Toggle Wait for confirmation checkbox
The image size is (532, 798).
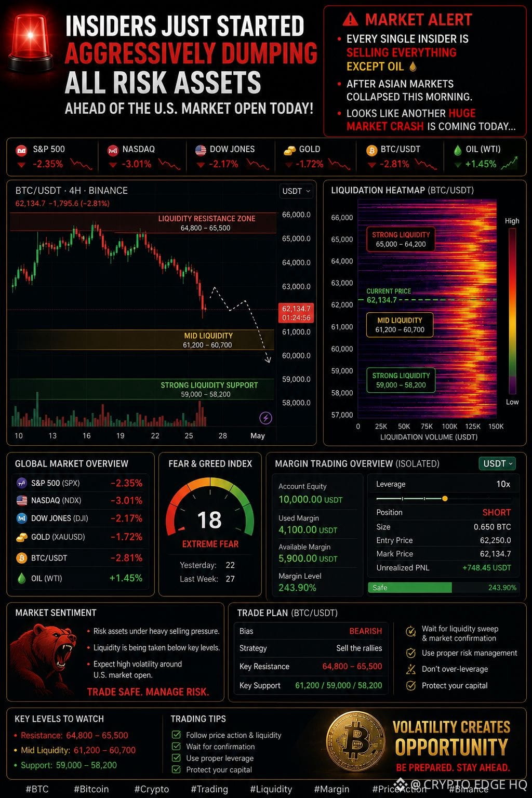click(176, 746)
